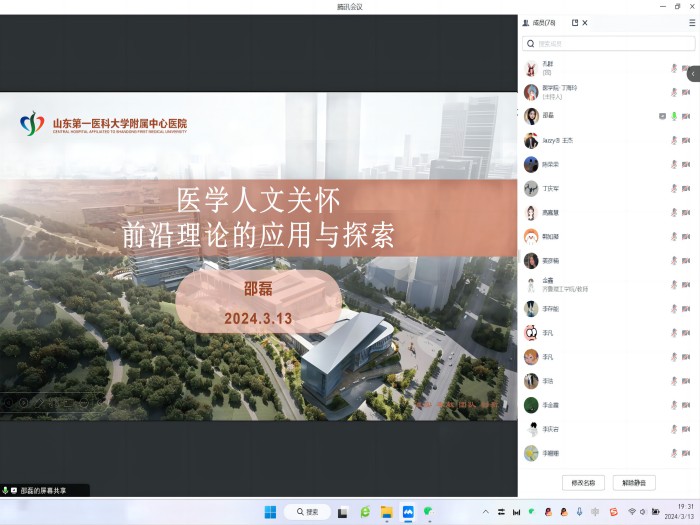700x525 pixels.
Task: Toggle camera icon for 丁庆军
Action: tap(686, 188)
